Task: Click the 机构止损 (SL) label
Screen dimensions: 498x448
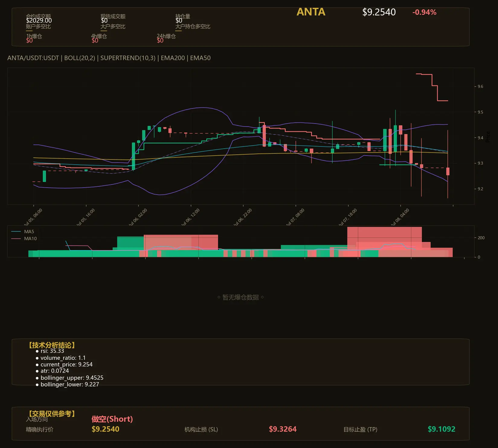Action: pyautogui.click(x=201, y=429)
